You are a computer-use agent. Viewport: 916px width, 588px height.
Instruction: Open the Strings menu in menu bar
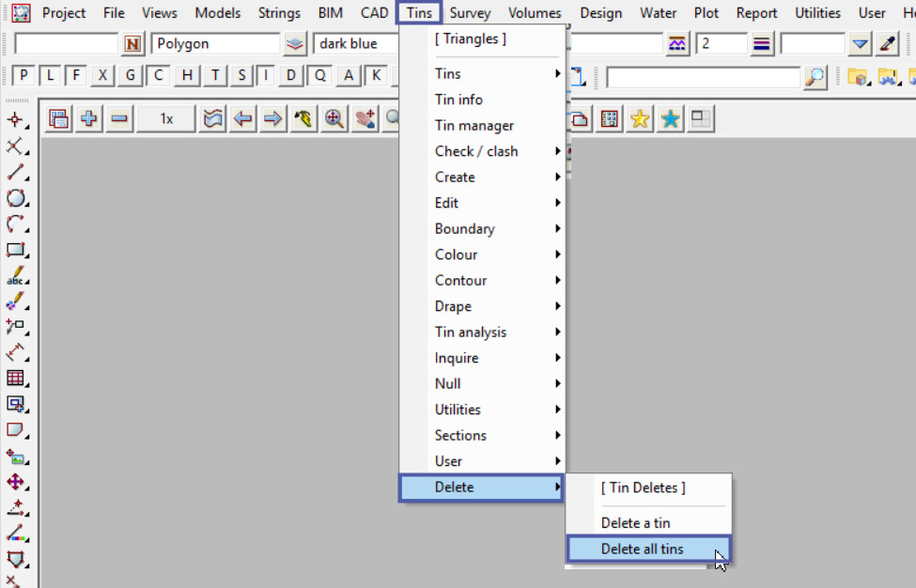[279, 13]
